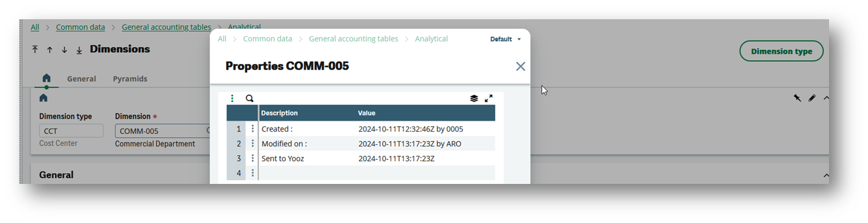Select the 'Sent to Yooz' cell
The image size is (868, 223).
(307, 159)
